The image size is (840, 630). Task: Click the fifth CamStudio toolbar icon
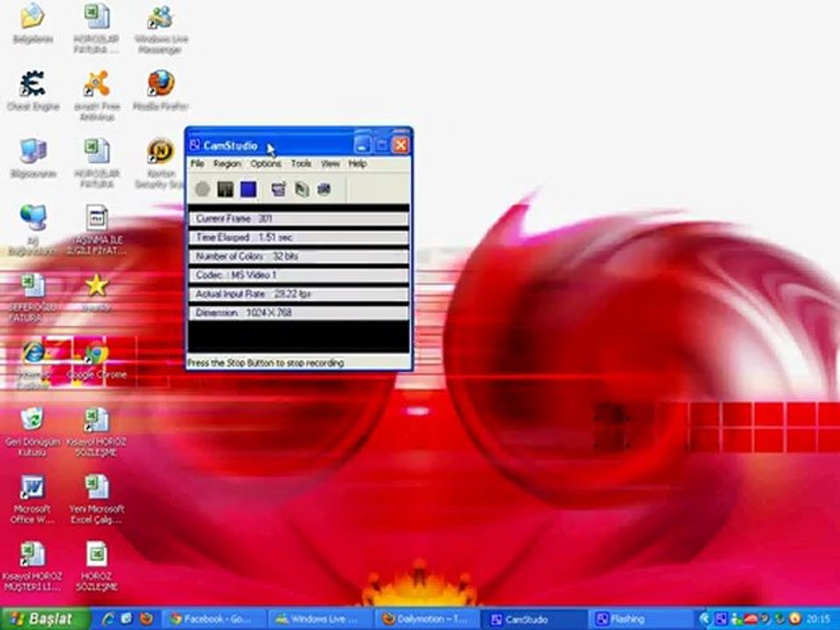[x=302, y=189]
